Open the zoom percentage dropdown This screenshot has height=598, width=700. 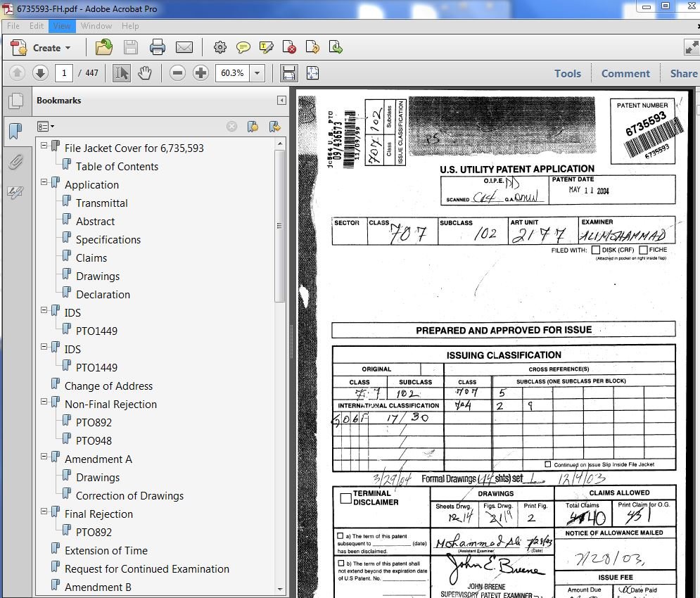click(257, 72)
